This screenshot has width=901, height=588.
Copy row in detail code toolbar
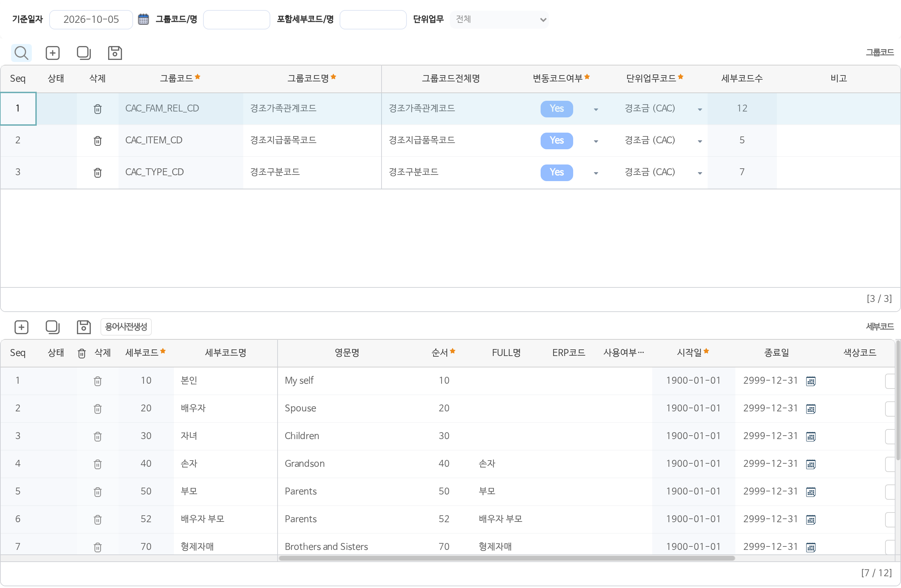click(53, 327)
